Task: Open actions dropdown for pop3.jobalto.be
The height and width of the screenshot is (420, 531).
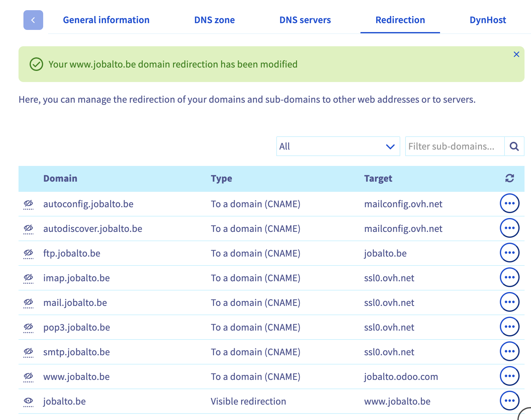Action: tap(509, 327)
